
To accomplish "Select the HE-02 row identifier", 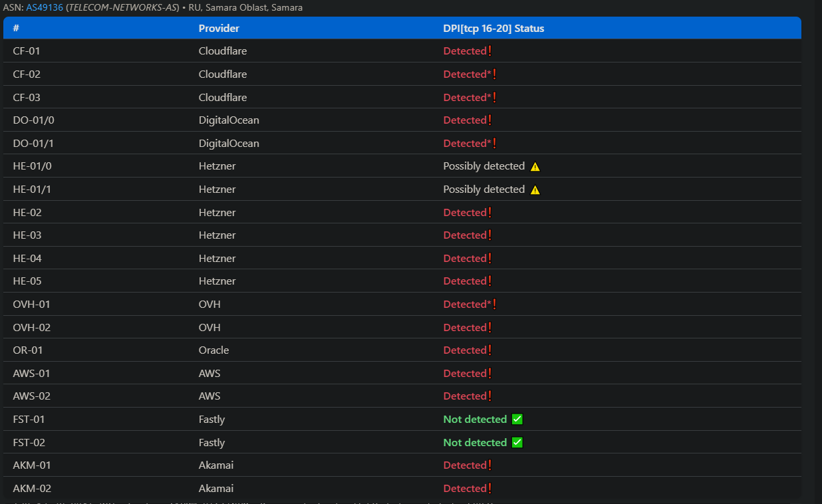I will [x=27, y=213].
